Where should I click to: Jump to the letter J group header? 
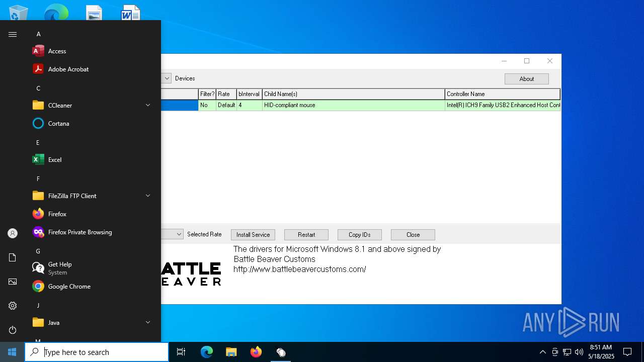point(38,306)
